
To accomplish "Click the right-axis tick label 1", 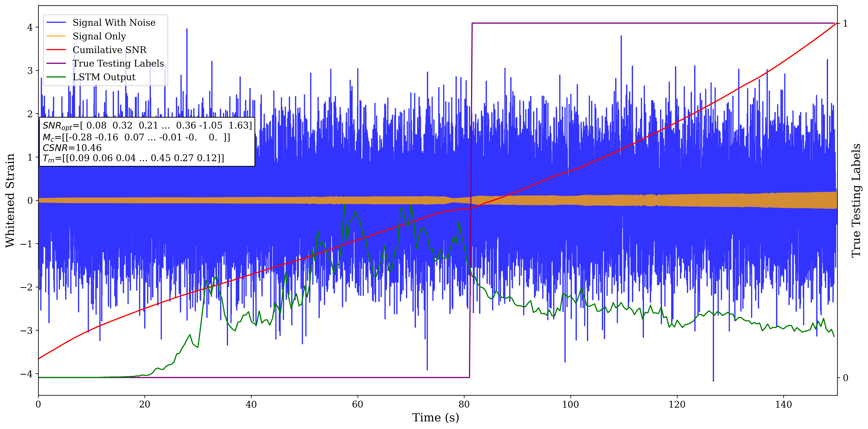I will coord(845,24).
